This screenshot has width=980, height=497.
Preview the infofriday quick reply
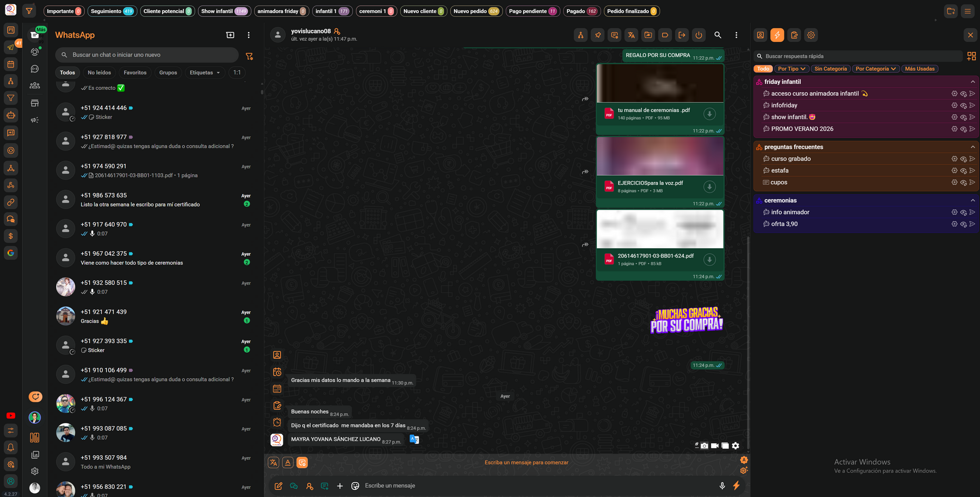point(963,105)
